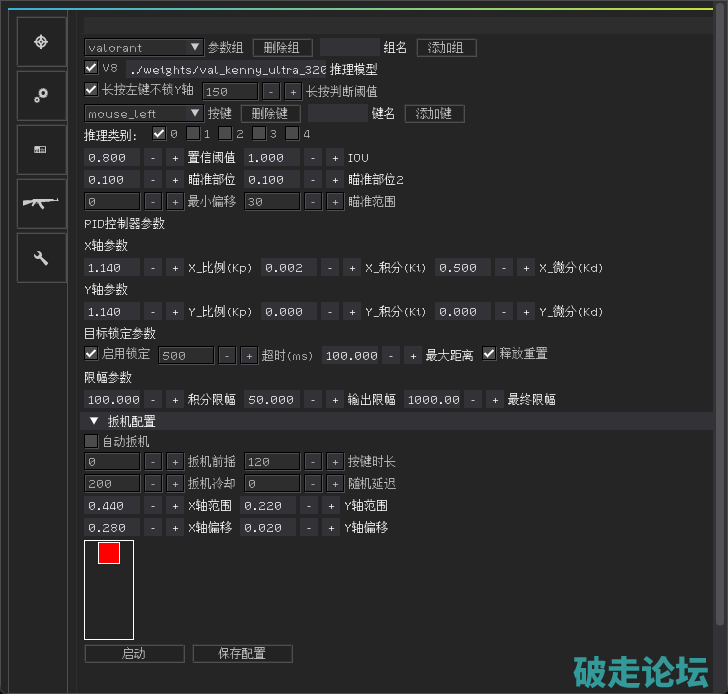Screen dimensions: 728x694
Task: Open the wrench tools sidebar tab
Action: [x=42, y=258]
